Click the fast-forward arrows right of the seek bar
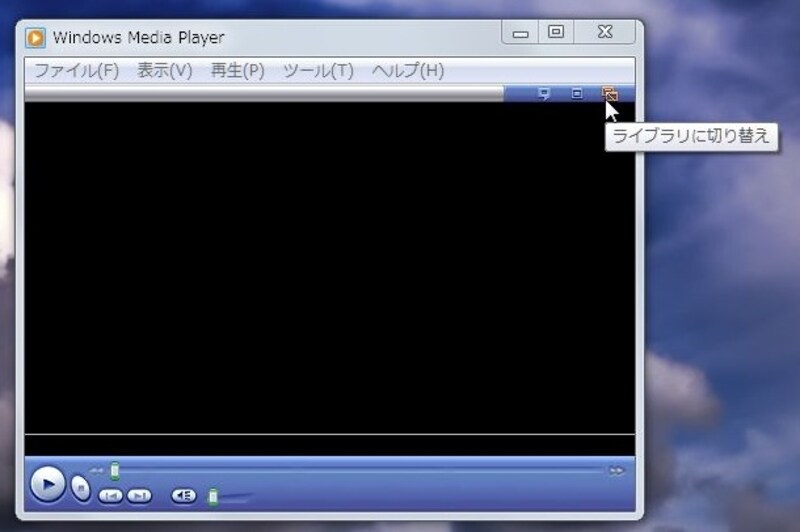Image resolution: width=800 pixels, height=532 pixels. coord(616,471)
